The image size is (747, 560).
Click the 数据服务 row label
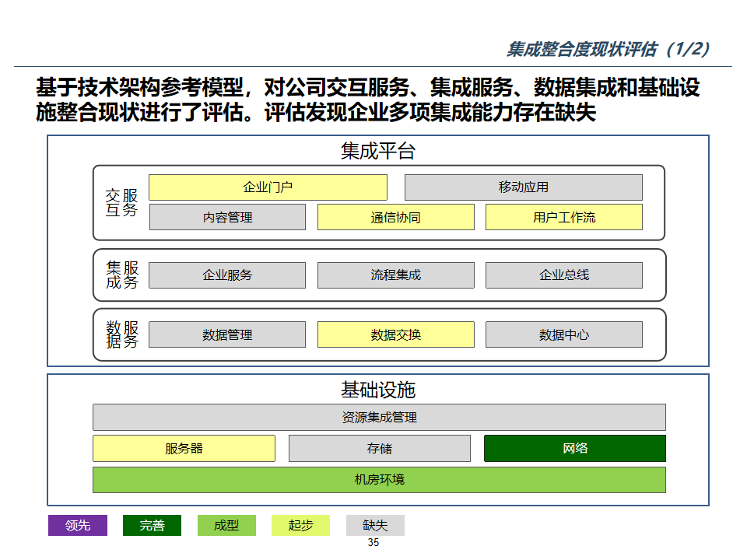pyautogui.click(x=122, y=334)
